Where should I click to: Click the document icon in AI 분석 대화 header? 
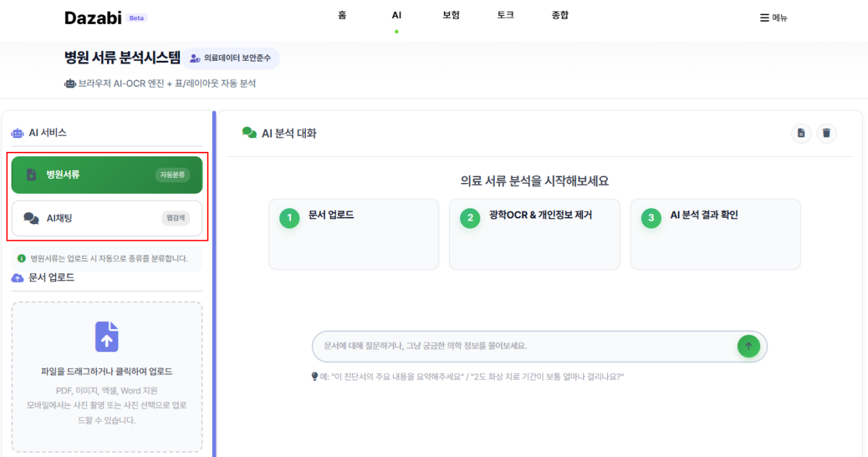801,133
